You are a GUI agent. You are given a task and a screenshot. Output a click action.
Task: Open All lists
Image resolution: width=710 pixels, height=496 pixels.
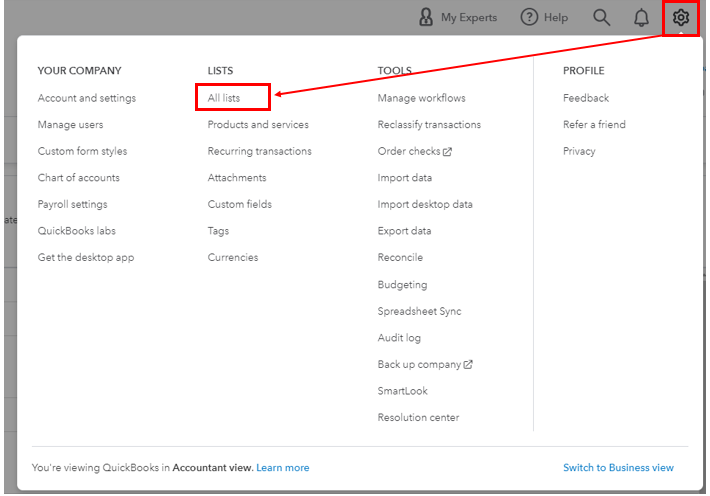224,98
